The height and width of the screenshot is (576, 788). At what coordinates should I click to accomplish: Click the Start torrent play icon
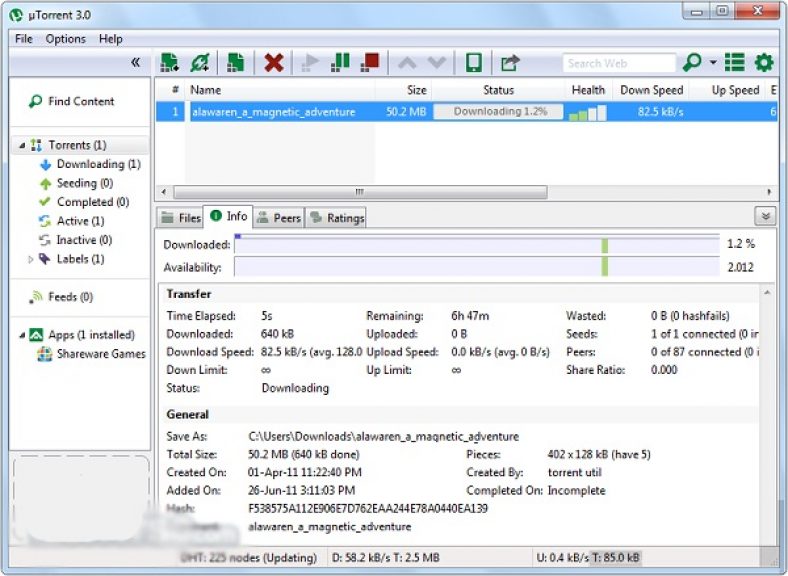coord(310,63)
